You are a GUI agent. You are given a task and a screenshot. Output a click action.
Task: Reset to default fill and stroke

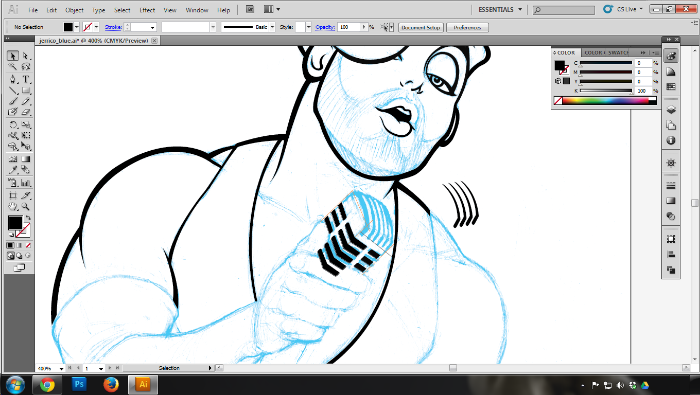[11, 234]
